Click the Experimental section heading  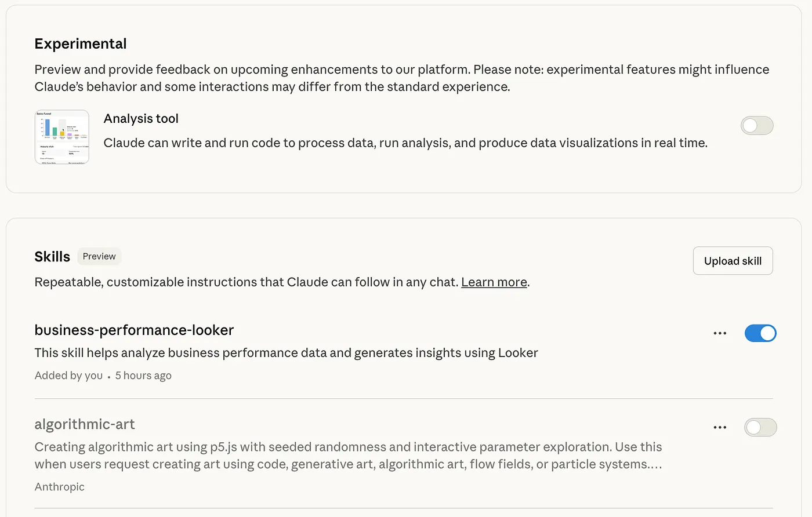pyautogui.click(x=80, y=43)
